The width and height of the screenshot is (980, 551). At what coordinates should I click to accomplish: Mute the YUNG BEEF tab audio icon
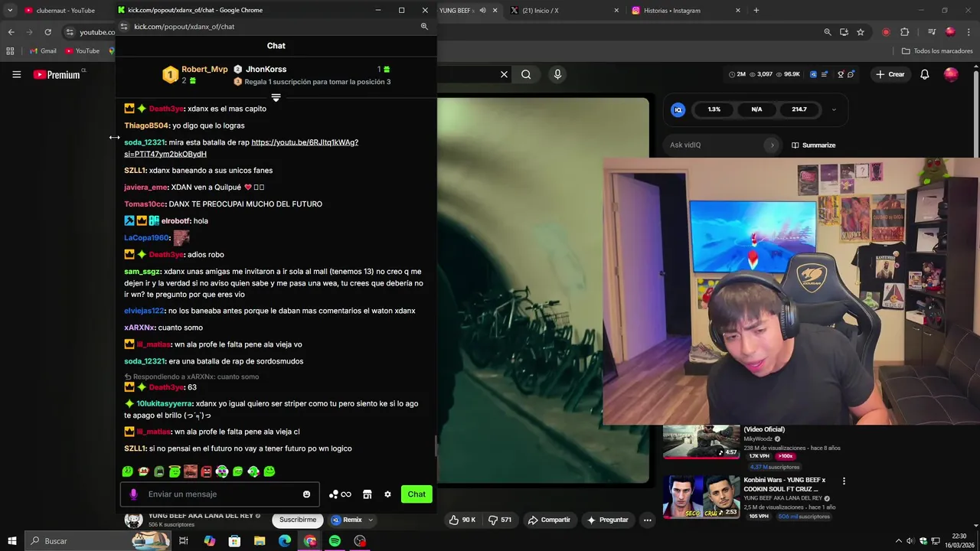pos(482,11)
